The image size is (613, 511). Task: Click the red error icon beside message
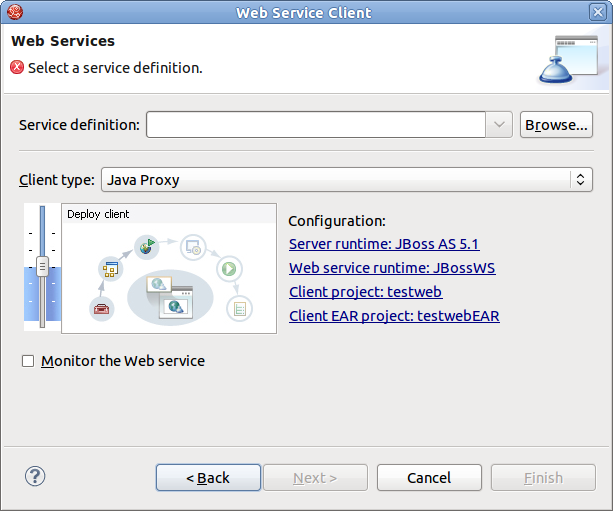pos(17,68)
